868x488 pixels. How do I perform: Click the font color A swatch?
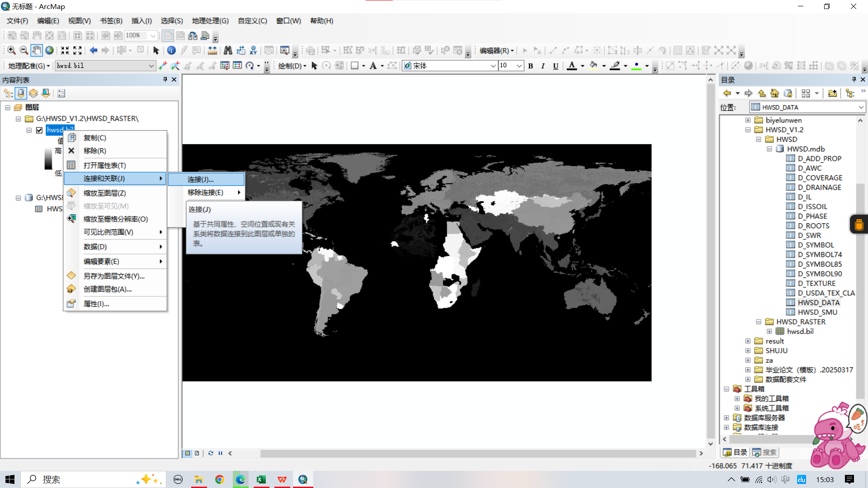tap(571, 66)
